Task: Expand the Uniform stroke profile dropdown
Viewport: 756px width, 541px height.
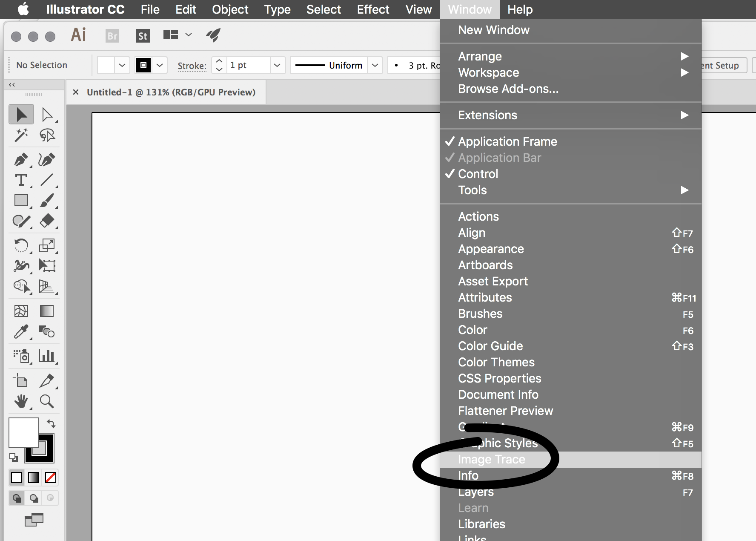Action: tap(375, 65)
